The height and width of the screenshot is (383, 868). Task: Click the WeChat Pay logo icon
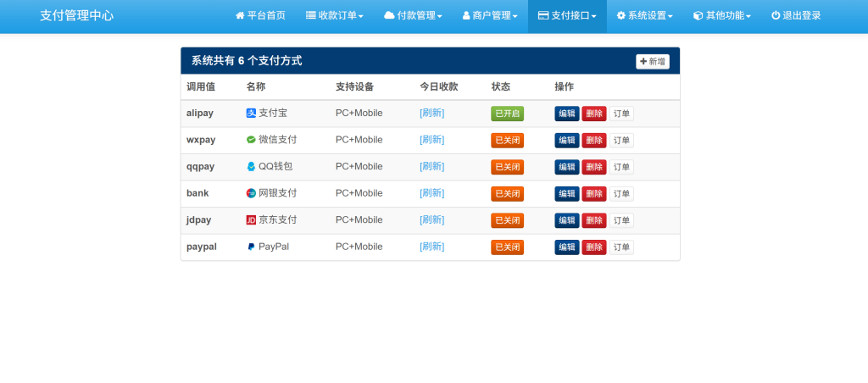coord(251,140)
